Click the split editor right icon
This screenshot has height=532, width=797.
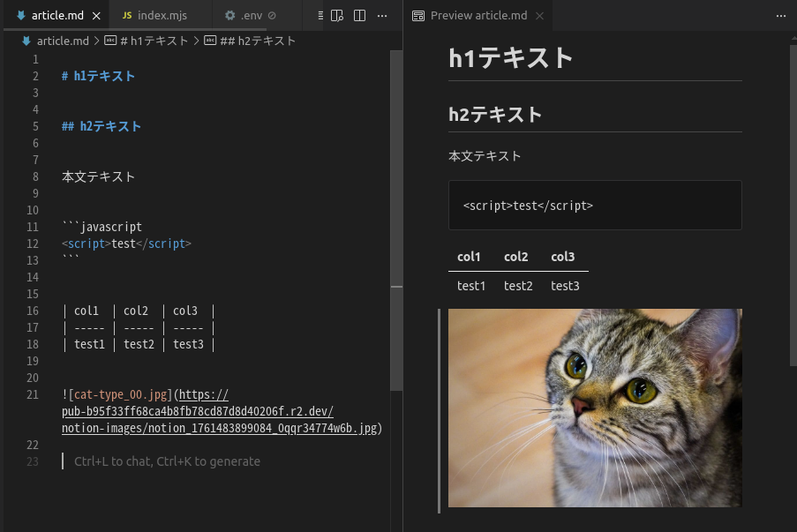click(x=359, y=16)
